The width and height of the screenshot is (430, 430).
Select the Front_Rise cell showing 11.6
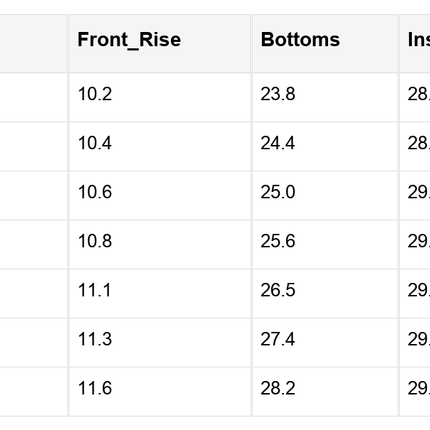coord(160,392)
